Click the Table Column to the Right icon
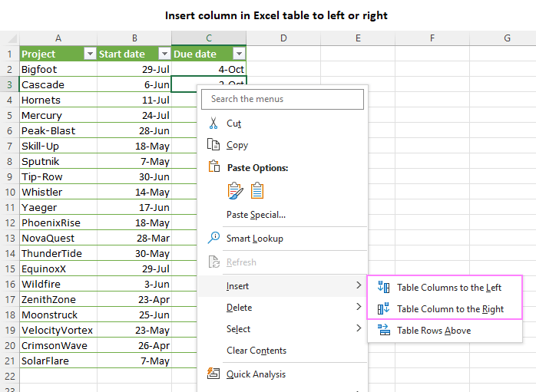536x392 pixels. (x=383, y=308)
